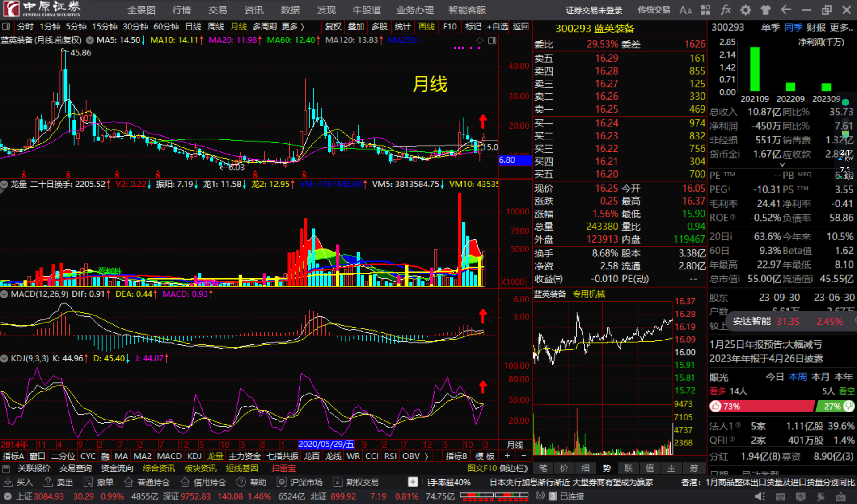This screenshot has height=504, width=857.
Task: Toggle the MACD indicator round button
Action: click(4, 294)
